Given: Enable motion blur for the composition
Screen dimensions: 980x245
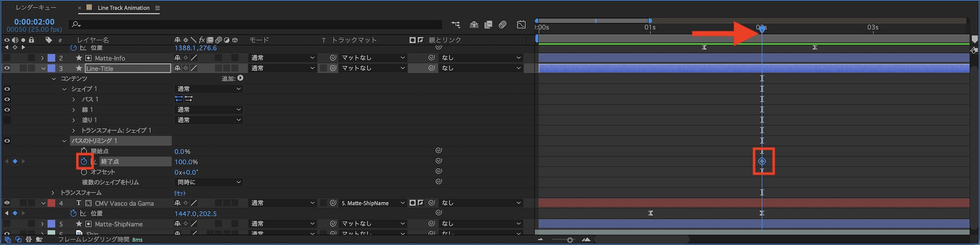Looking at the screenshot, I should (503, 24).
